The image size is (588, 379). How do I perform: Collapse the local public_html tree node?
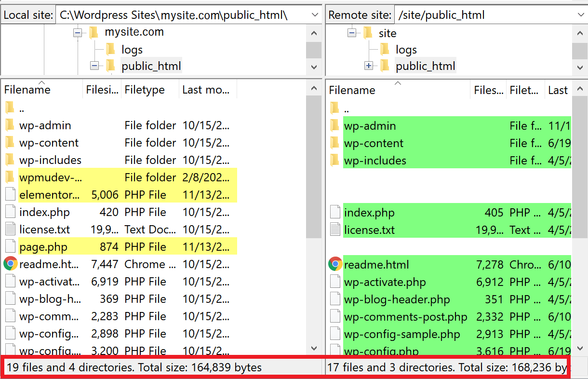click(94, 66)
